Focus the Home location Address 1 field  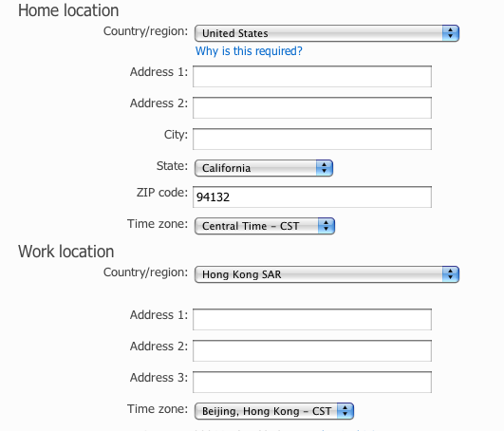tap(312, 77)
